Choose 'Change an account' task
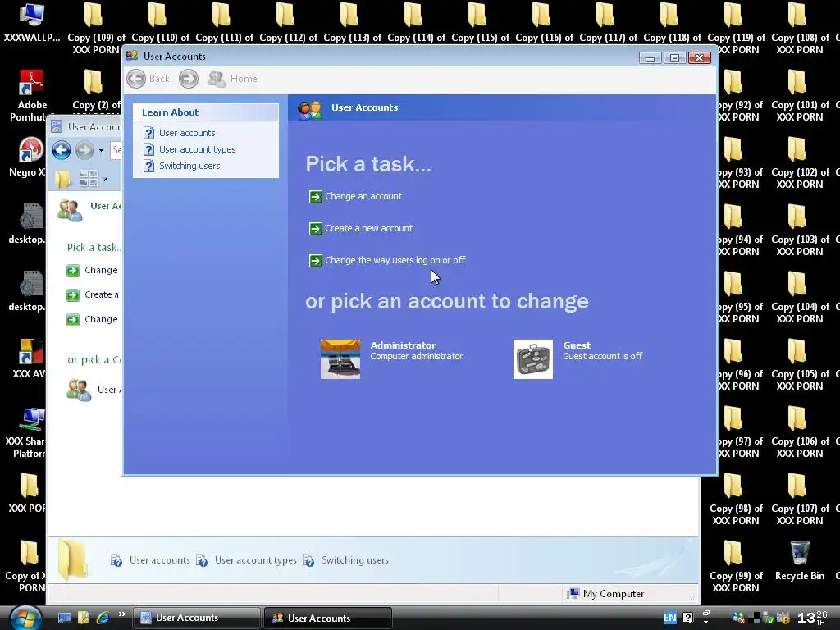Screen dimensions: 840x630 coord(363,196)
